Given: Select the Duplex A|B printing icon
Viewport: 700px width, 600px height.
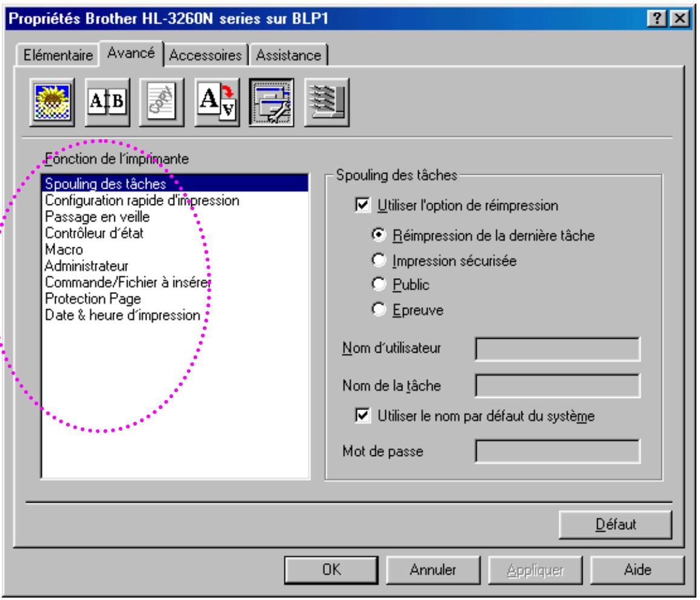Looking at the screenshot, I should 107,102.
